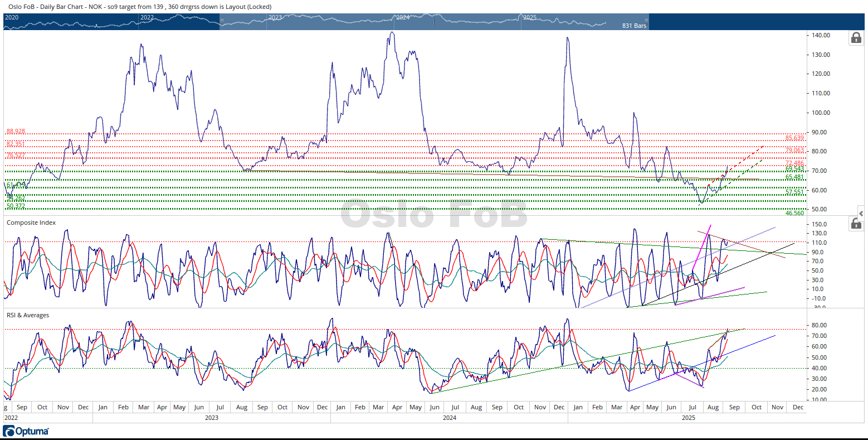Click the Dec label at the time axis end
Screen dimensions: 868x440
click(x=798, y=407)
